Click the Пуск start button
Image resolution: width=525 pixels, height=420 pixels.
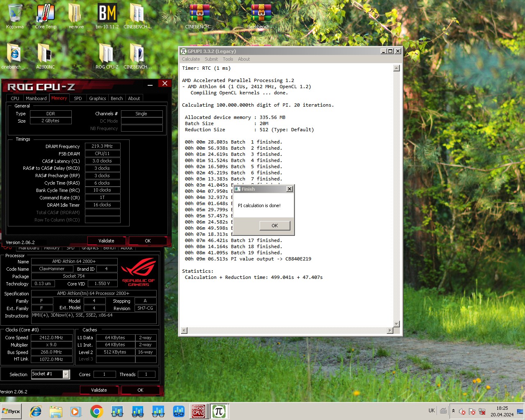click(x=11, y=411)
